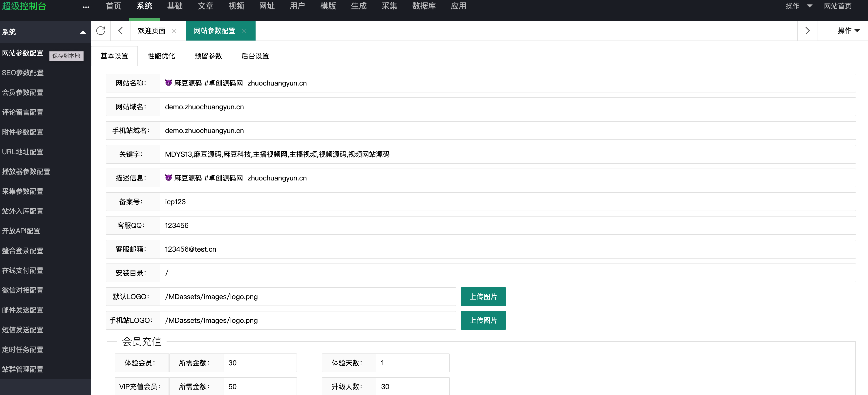The width and height of the screenshot is (868, 395).
Task: Click the tab scroll-left arrow
Action: tap(120, 31)
